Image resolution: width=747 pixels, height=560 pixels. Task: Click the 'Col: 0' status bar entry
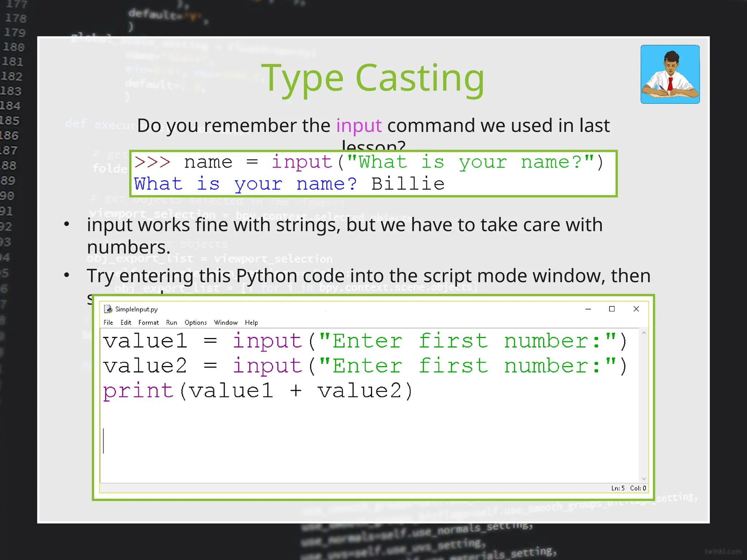pos(638,488)
